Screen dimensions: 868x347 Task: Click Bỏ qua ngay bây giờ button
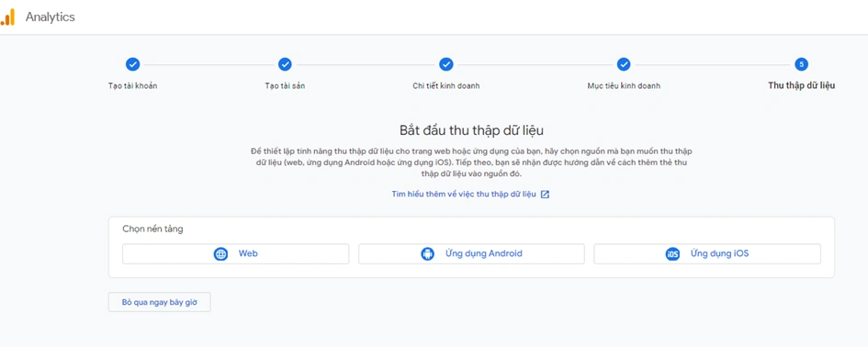point(160,302)
